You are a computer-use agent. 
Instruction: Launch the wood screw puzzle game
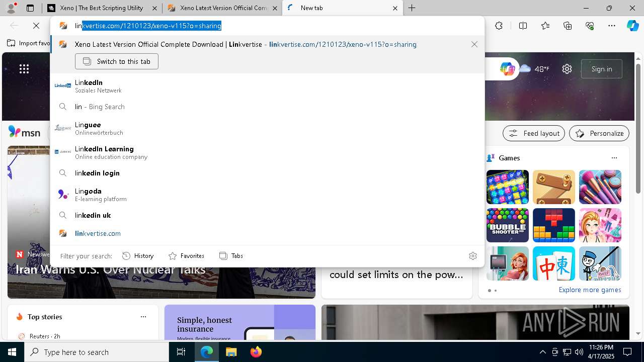[x=554, y=187]
